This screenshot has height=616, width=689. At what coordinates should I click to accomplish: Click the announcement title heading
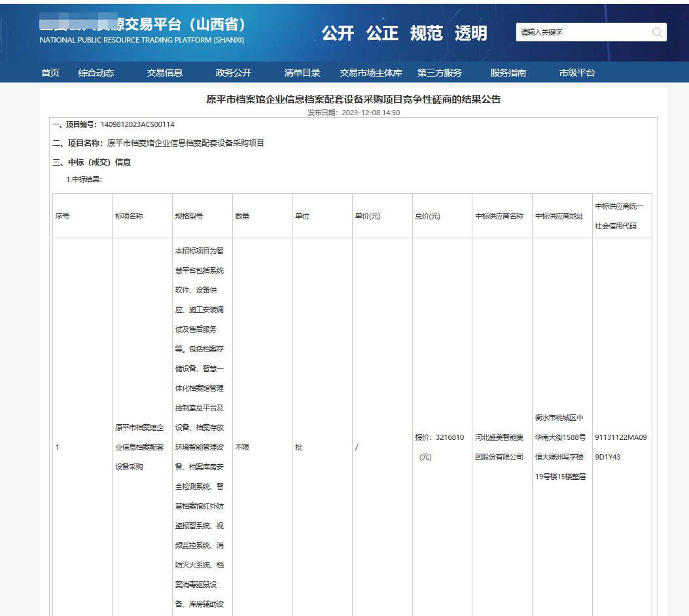tap(344, 100)
